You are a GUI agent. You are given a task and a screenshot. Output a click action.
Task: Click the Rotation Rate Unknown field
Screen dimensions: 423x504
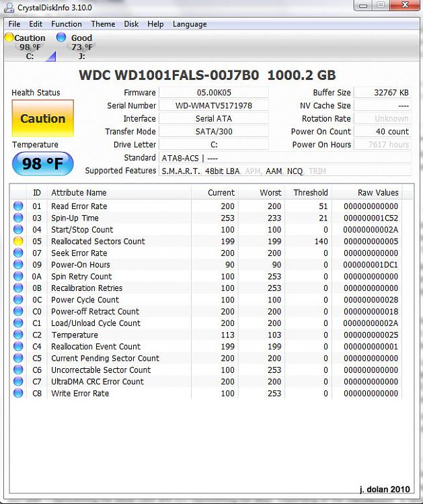click(x=383, y=118)
